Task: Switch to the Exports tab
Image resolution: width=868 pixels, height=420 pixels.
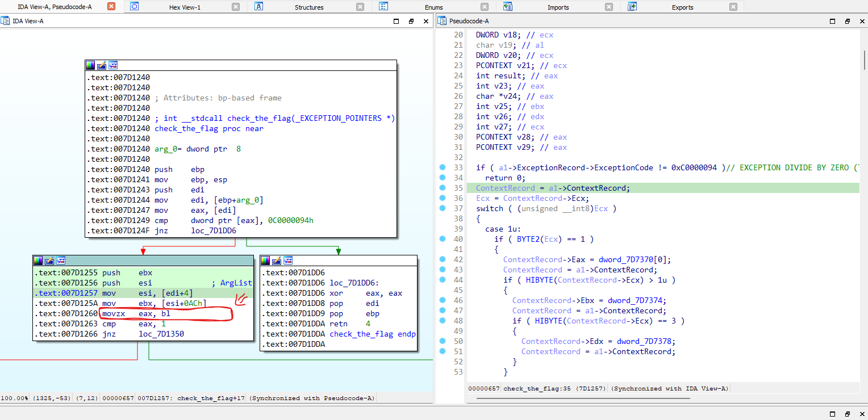Action: tap(682, 7)
